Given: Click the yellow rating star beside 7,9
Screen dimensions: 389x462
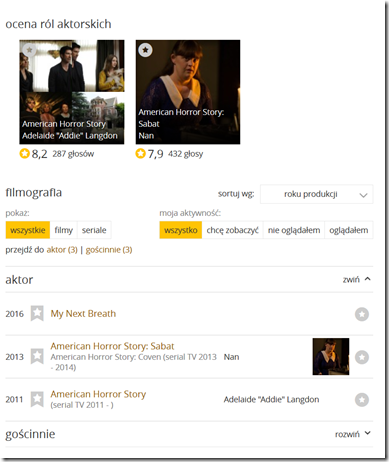Looking at the screenshot, I should tap(140, 154).
